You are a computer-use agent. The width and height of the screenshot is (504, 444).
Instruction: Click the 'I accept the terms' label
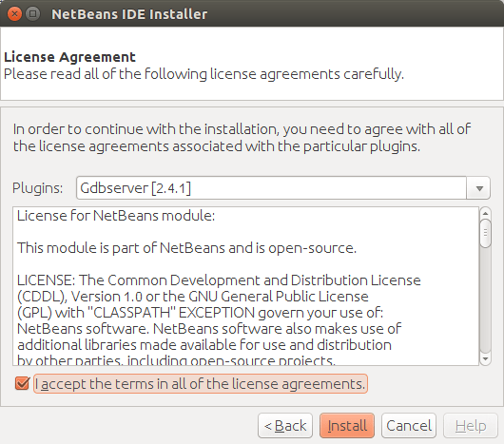tap(201, 383)
